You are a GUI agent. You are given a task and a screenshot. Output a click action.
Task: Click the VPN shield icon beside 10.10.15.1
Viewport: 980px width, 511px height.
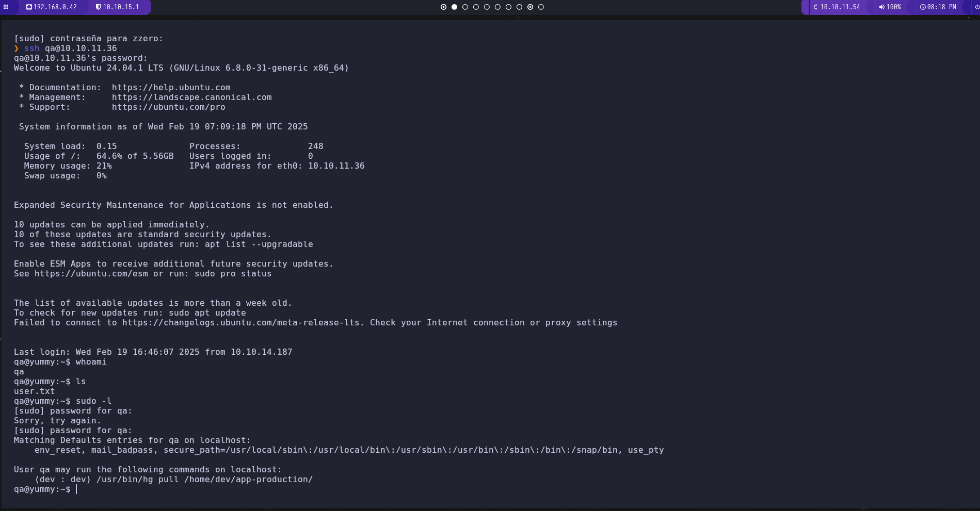[x=98, y=7]
